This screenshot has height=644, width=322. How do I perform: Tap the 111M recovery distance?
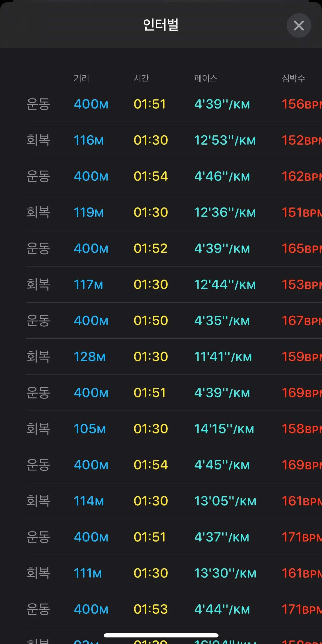point(88,573)
